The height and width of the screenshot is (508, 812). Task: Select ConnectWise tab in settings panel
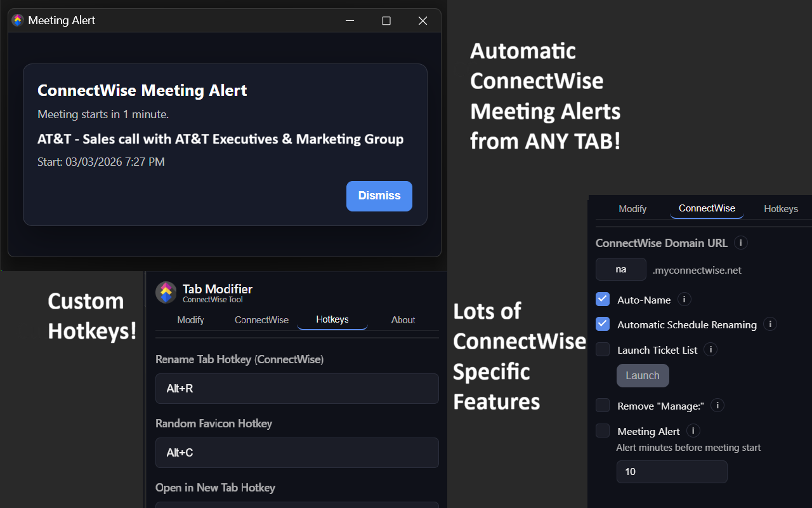[x=707, y=209]
